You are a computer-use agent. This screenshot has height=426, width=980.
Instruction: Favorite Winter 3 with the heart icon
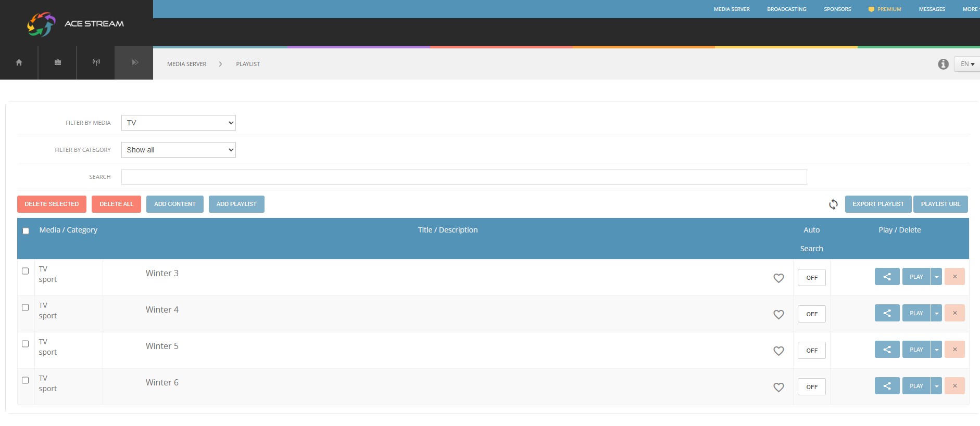tap(778, 278)
